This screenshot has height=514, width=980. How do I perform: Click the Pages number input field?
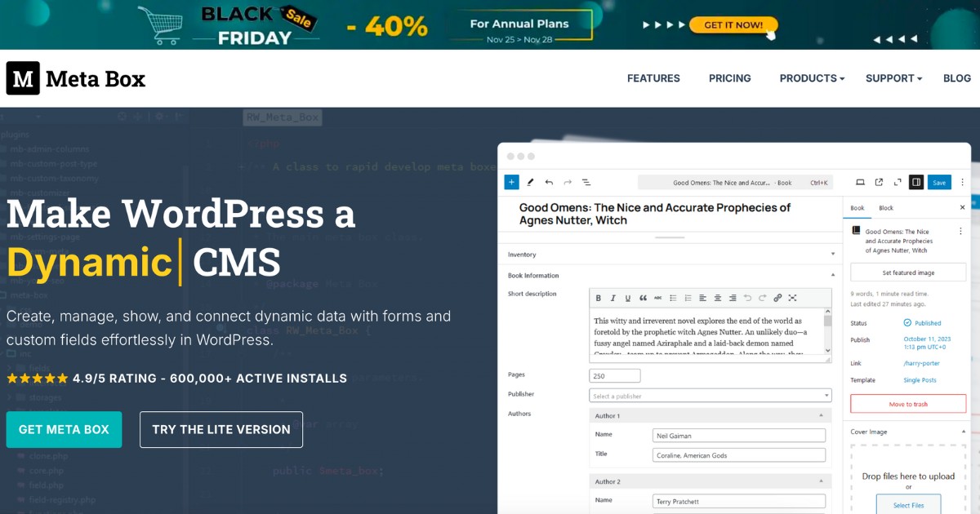coord(614,375)
